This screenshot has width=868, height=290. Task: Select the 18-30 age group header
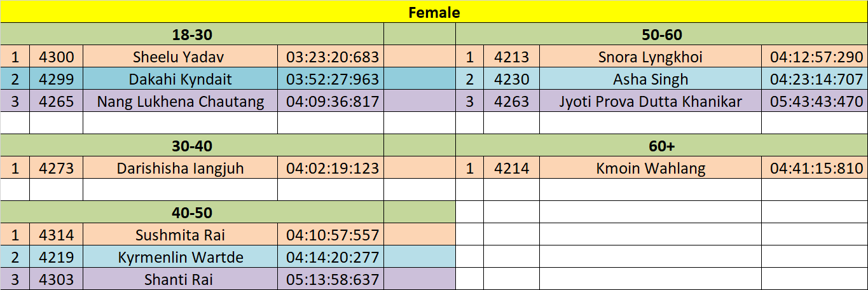coord(191,34)
